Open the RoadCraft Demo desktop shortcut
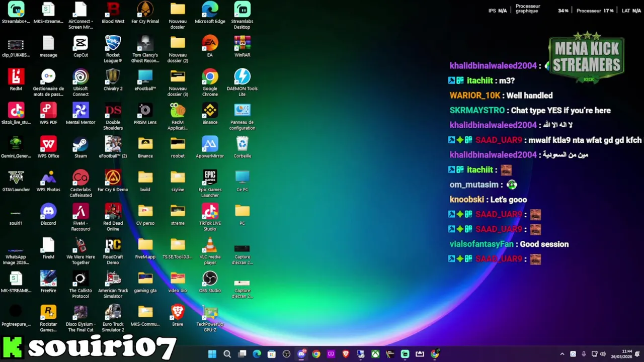644x362 pixels. click(113, 251)
